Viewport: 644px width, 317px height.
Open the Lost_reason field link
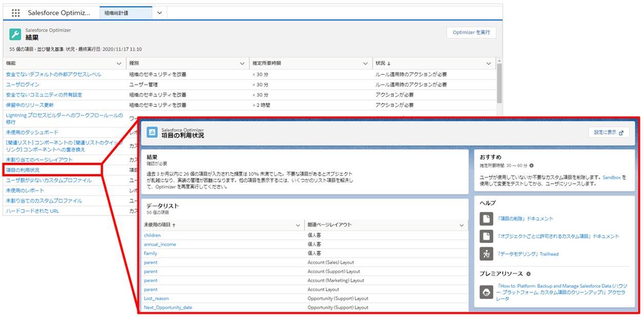(x=157, y=299)
